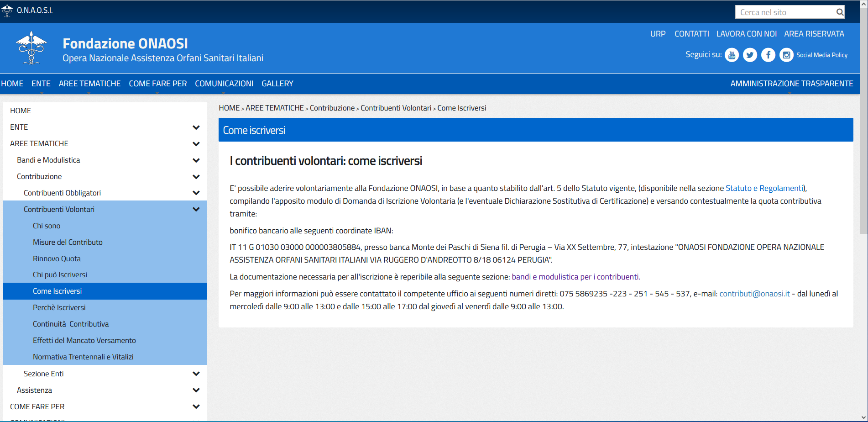Image resolution: width=868 pixels, height=422 pixels.
Task: Click the page vertical scrollbar
Action: click(863, 137)
